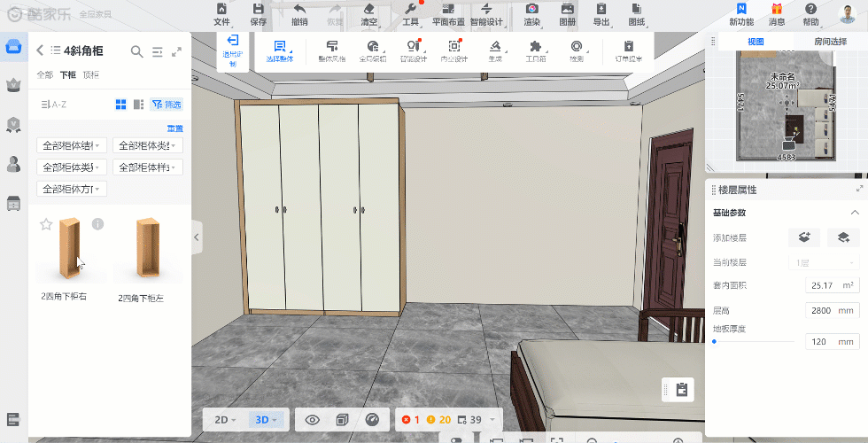This screenshot has width=868, height=443.
Task: Adjust the 地板厚度 slider handle
Action: (x=714, y=341)
